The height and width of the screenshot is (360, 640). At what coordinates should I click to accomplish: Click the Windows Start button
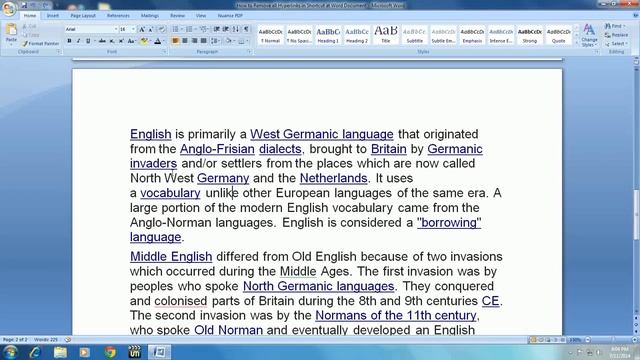(10, 352)
